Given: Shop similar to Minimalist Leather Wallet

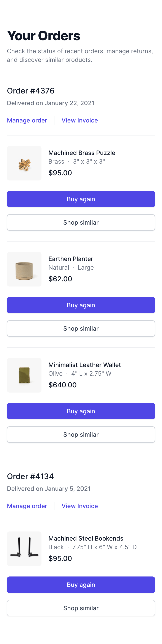Looking at the screenshot, I should (x=81, y=434).
